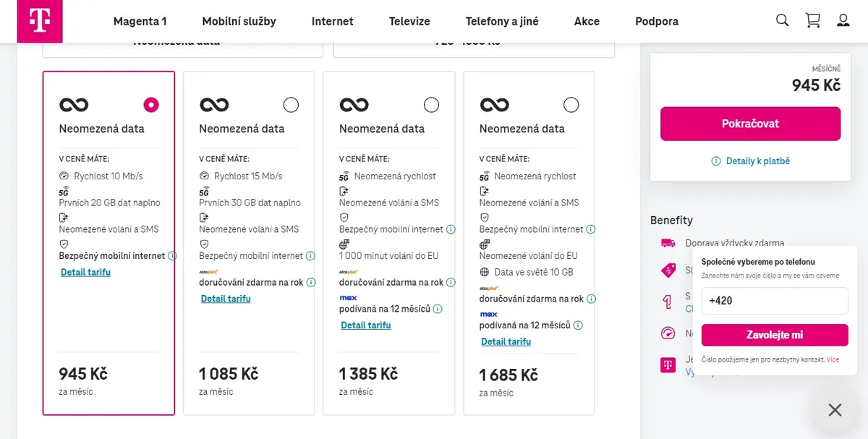Image resolution: width=868 pixels, height=439 pixels.
Task: Click the Pokračovat button
Action: coord(750,124)
